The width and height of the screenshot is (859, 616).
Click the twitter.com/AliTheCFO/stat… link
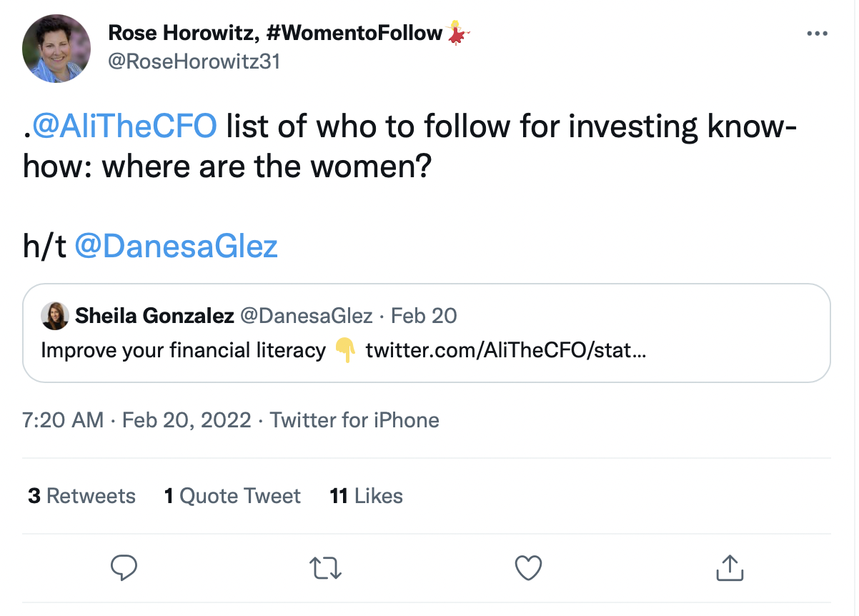505,351
